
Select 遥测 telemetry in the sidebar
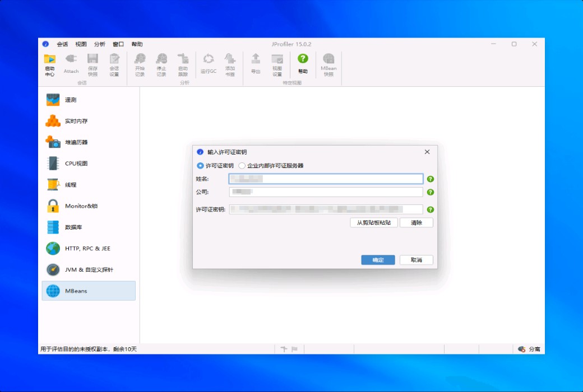89,100
